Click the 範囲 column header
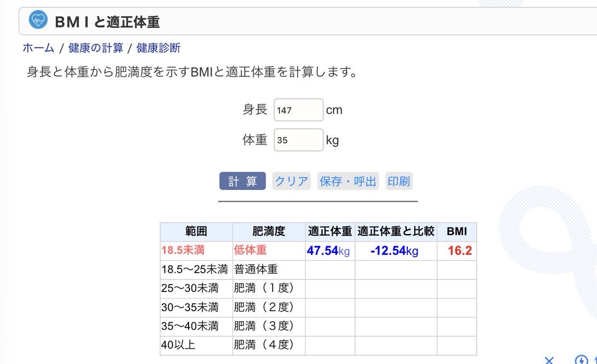The image size is (597, 364). point(196,232)
